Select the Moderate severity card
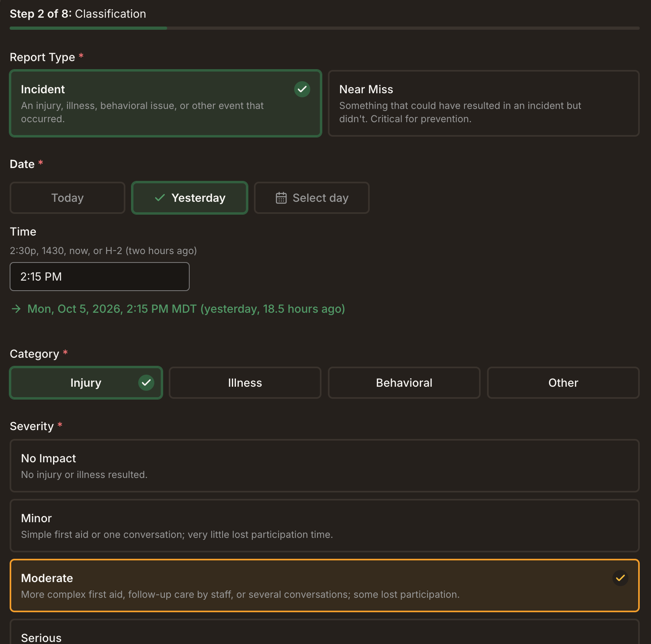 (x=325, y=585)
